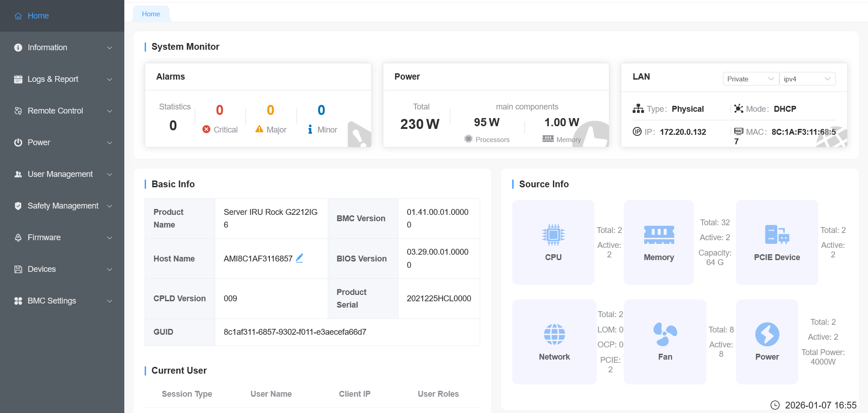Click the Minor alarm info icon
The height and width of the screenshot is (413, 868).
(x=310, y=129)
